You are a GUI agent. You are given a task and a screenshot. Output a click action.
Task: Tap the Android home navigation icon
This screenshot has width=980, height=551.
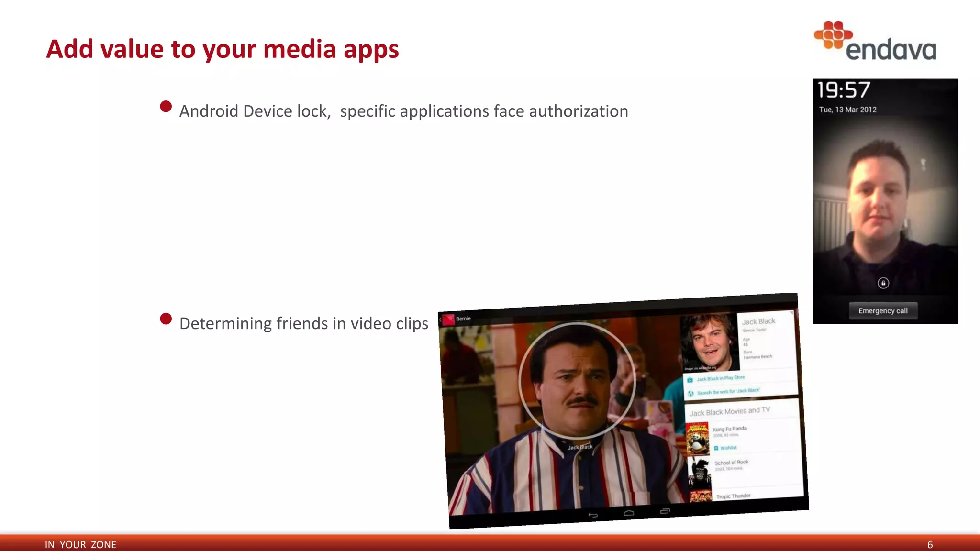tap(629, 513)
